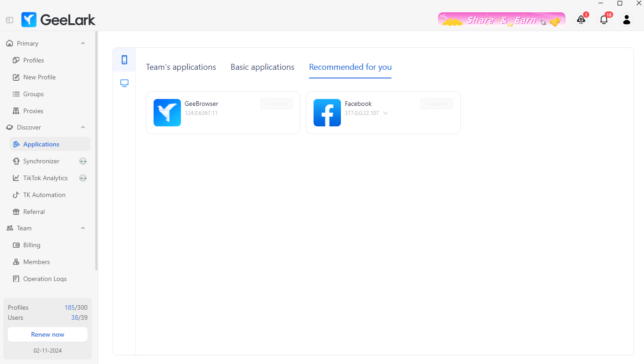Click the badge icon beside TikTok Analytics
The width and height of the screenshot is (644, 364).
(83, 178)
